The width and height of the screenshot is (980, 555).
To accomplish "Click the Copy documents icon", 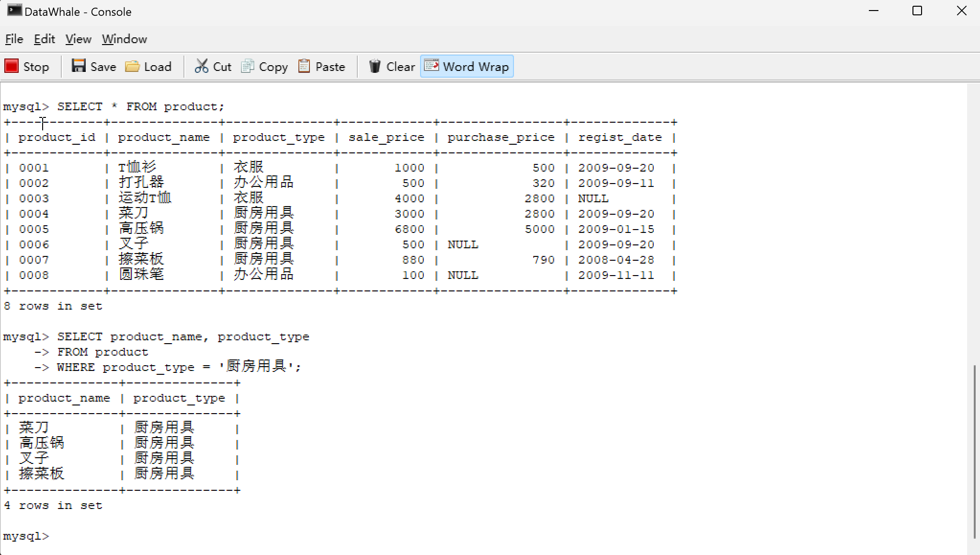I will tap(247, 66).
